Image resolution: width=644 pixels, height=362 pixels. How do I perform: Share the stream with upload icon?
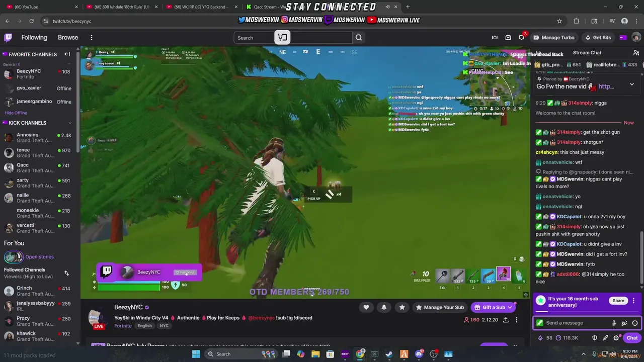pyautogui.click(x=506, y=320)
